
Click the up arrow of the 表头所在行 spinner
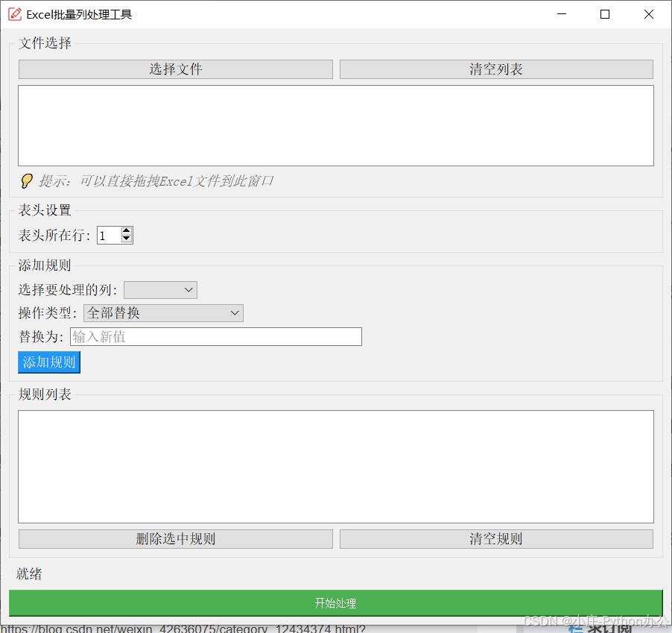click(x=126, y=231)
